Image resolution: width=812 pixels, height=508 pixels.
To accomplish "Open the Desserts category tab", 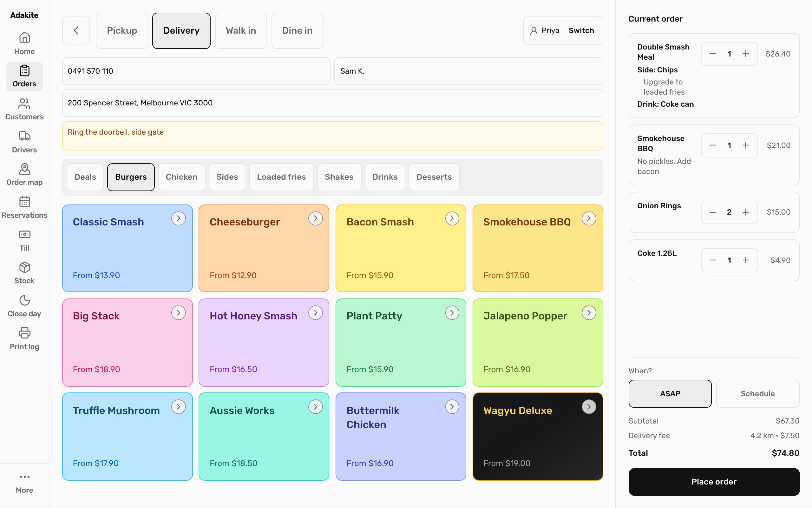I will (434, 177).
